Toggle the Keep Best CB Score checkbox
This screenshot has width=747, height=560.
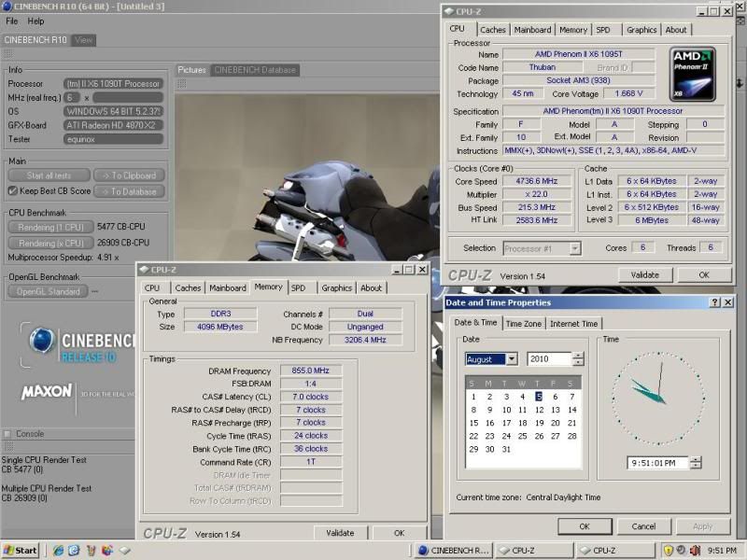[x=13, y=191]
